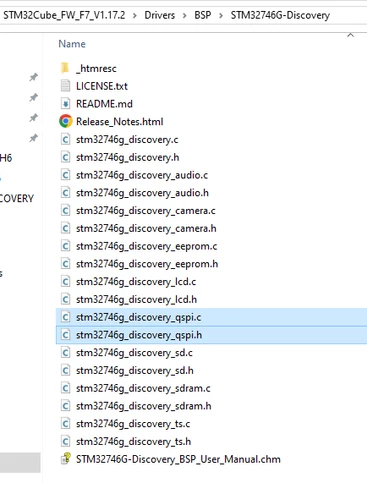Expand chevron after STM32Cube_FW_F7_V1.17.2 in address bar

click(x=135, y=15)
